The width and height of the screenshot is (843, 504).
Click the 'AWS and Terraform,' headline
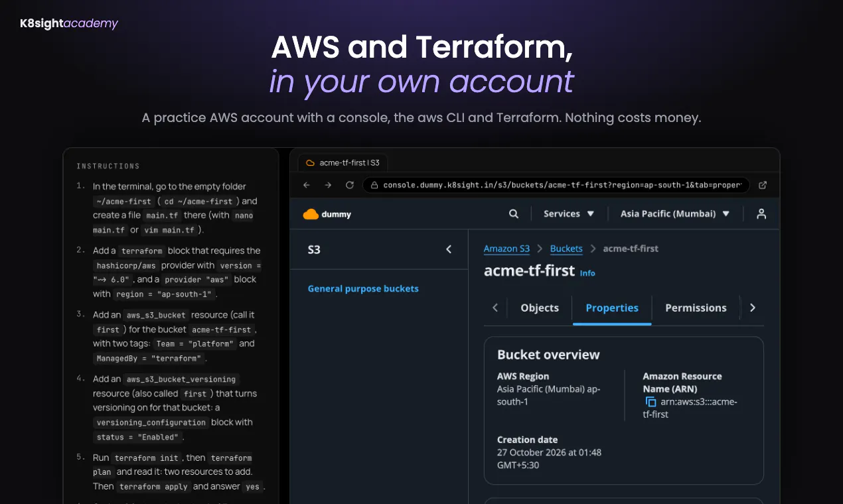(x=422, y=48)
